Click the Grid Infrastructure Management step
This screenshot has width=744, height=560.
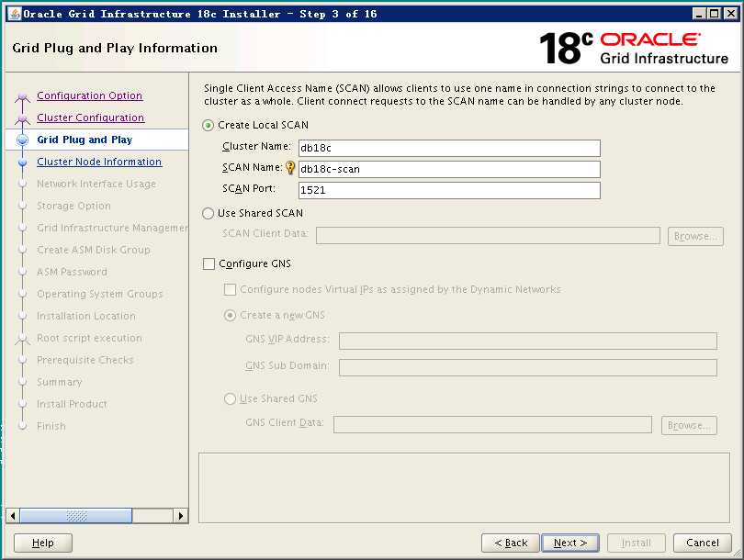pyautogui.click(x=112, y=228)
